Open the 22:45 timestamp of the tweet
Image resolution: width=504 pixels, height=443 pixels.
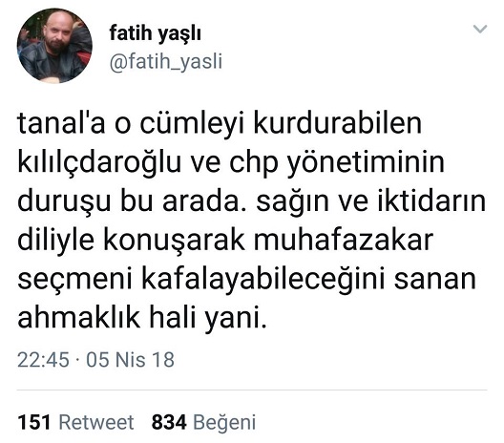(43, 359)
